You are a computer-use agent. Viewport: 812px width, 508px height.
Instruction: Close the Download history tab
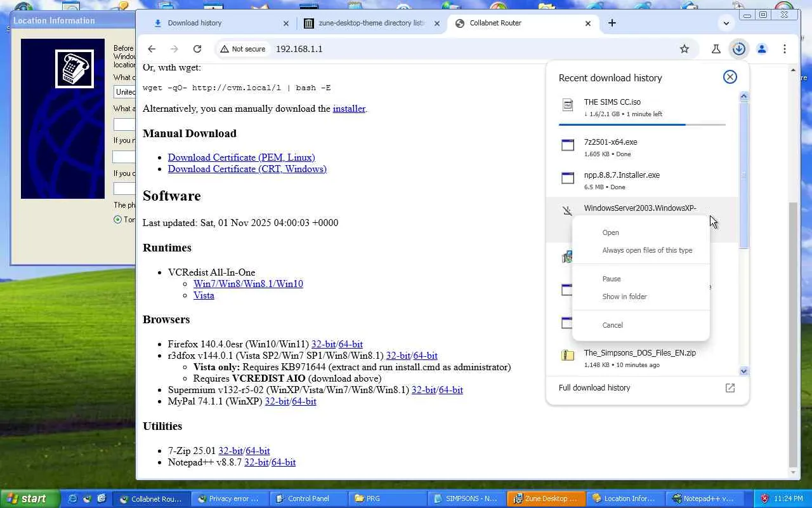tap(285, 23)
